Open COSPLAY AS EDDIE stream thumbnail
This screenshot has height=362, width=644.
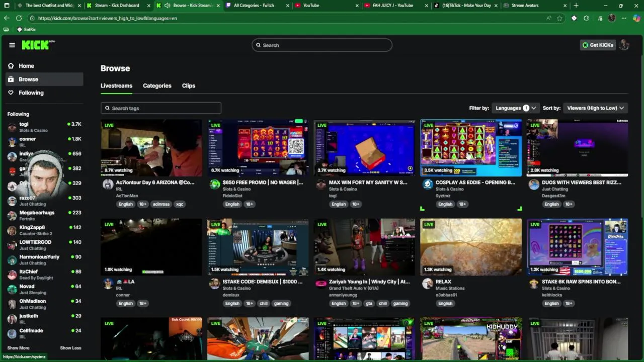pos(471,148)
